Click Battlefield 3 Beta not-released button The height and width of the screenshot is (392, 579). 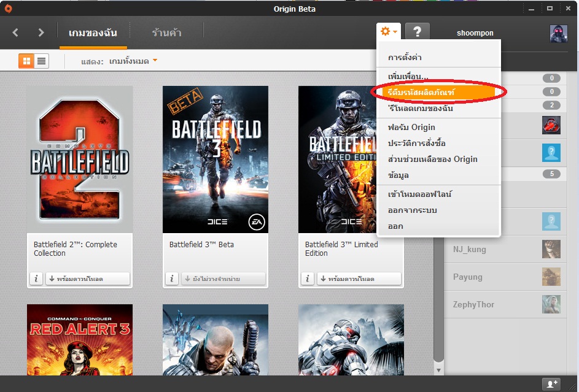[223, 279]
